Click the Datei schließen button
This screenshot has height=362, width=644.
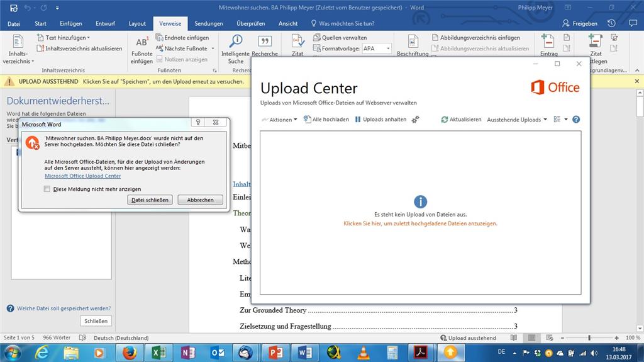[x=150, y=200]
